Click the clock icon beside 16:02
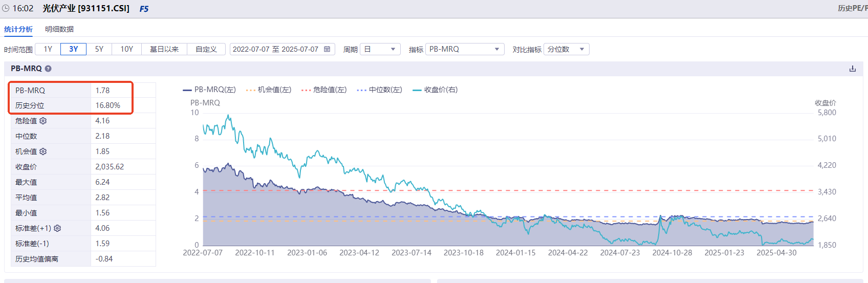This screenshot has height=283, width=868. 6,9
